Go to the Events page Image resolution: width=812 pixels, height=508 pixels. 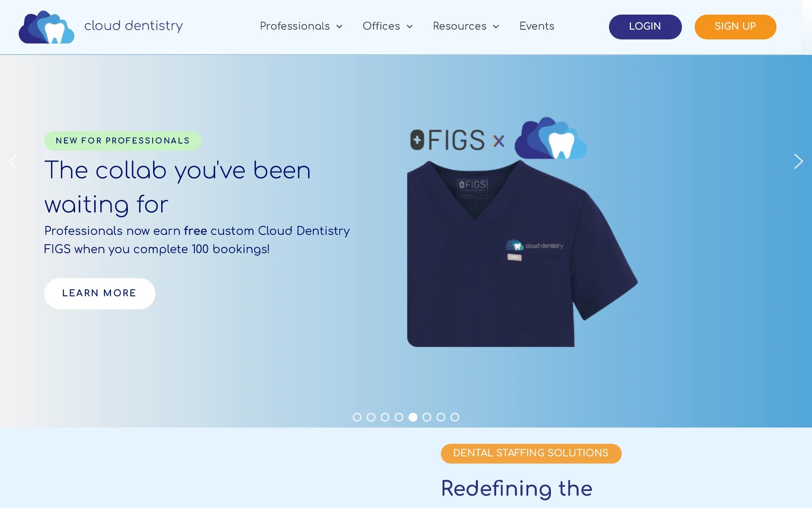pyautogui.click(x=537, y=26)
